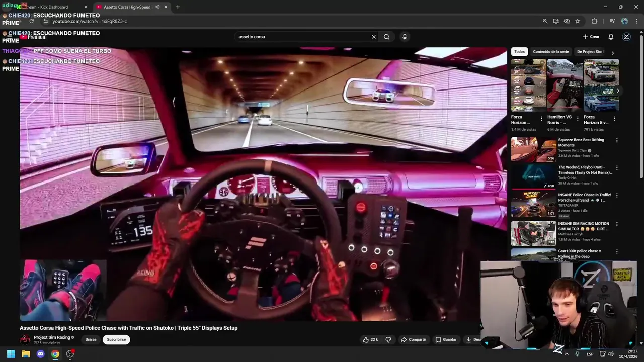This screenshot has height=362, width=644.
Task: Open the Windows Start menu
Action: click(x=11, y=354)
